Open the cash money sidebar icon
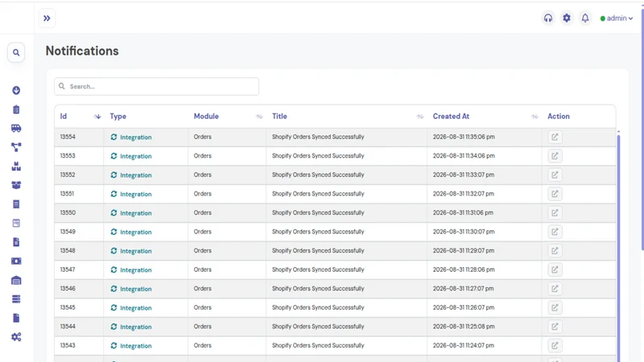This screenshot has height=362, width=644. pos(16,261)
